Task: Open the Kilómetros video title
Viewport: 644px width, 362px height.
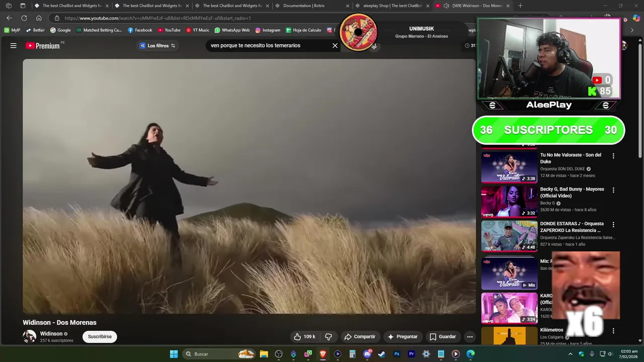Action: (551, 330)
